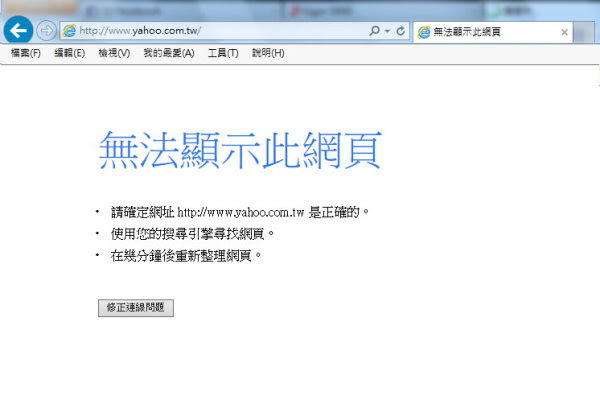
Task: Open the 檔案(F) menu
Action: (26, 53)
